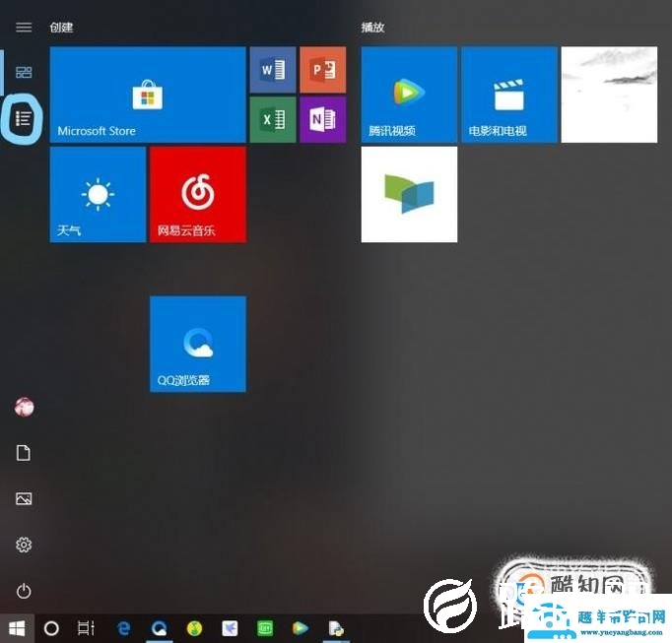Open the 天气 weather tile
This screenshot has width=672, height=643.
[99, 195]
